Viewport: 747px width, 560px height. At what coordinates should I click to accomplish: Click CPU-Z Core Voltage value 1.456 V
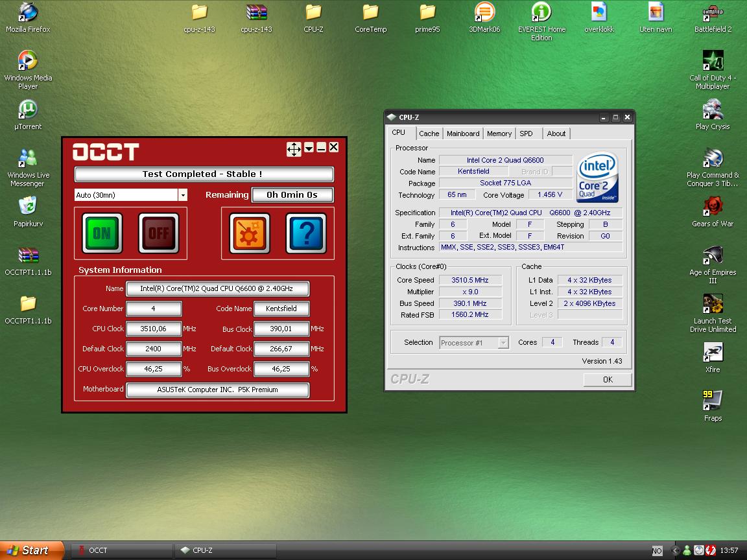pyautogui.click(x=550, y=194)
